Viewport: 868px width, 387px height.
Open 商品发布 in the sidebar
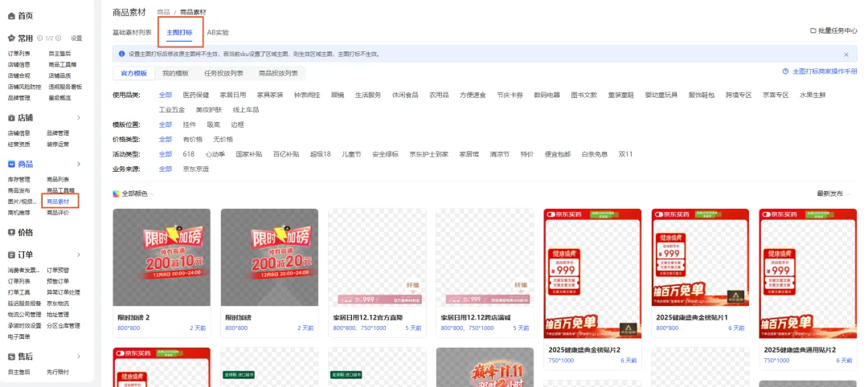point(18,190)
